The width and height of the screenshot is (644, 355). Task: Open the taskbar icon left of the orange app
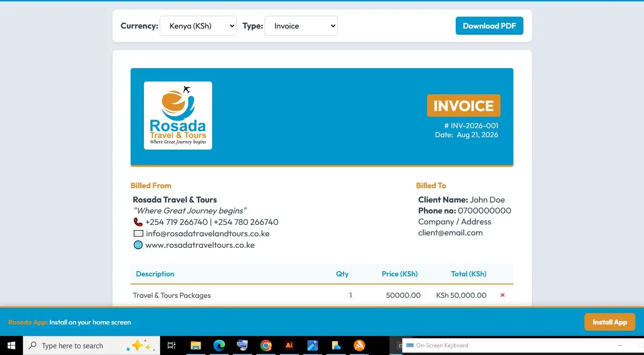click(336, 345)
